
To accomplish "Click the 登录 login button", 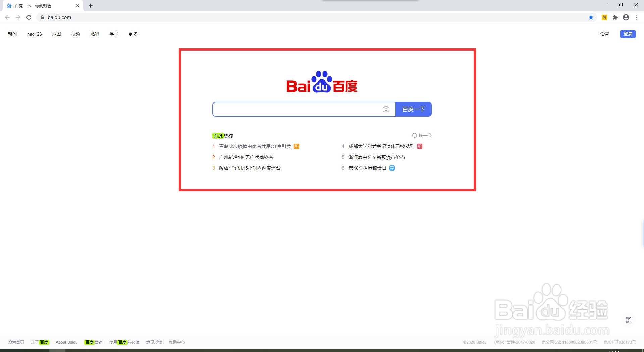I will click(x=628, y=34).
